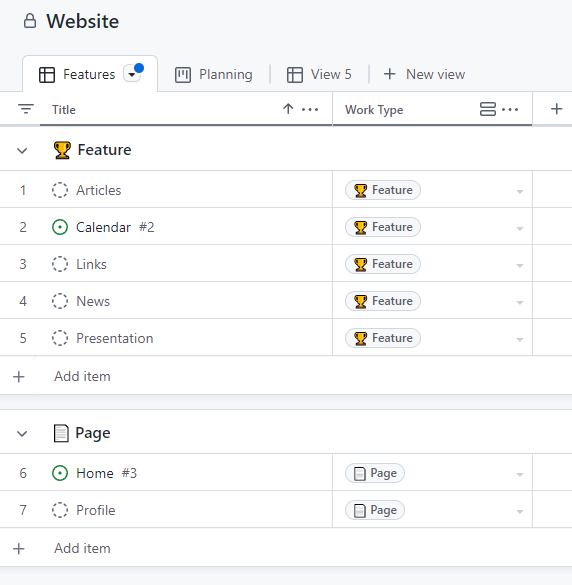The image size is (572, 585).
Task: Open Work Type dropdown for Articles
Action: click(x=519, y=191)
